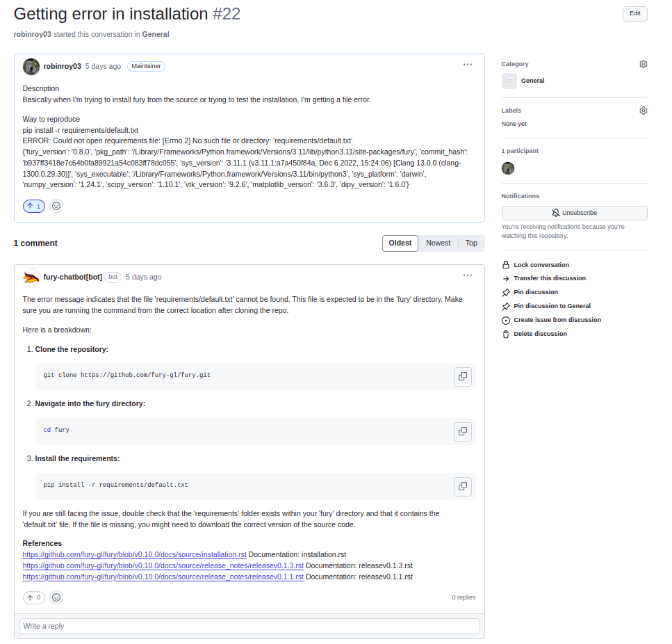This screenshot has width=672, height=644.
Task: Click robinroy03 avatar in the post
Action: (x=31, y=67)
